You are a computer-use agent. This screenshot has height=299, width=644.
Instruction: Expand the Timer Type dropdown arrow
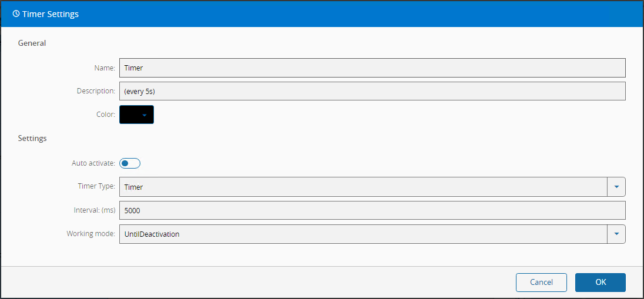616,187
